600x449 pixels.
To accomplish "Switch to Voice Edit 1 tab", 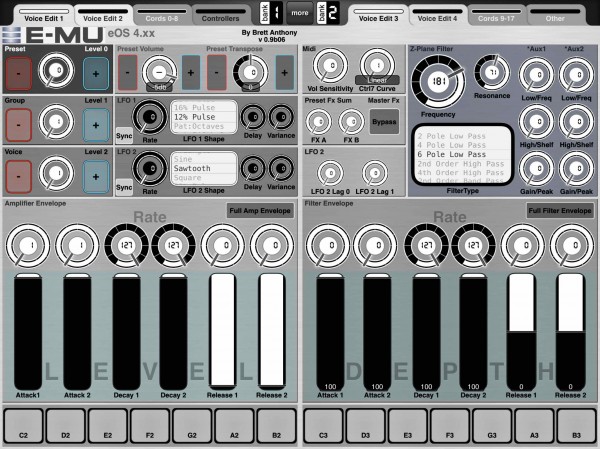I will (44, 15).
